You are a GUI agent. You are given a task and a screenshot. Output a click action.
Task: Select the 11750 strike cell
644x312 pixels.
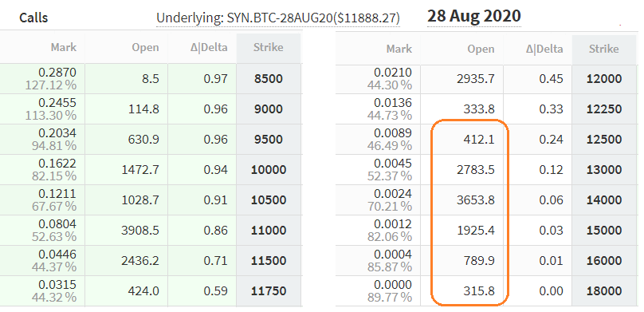click(269, 291)
